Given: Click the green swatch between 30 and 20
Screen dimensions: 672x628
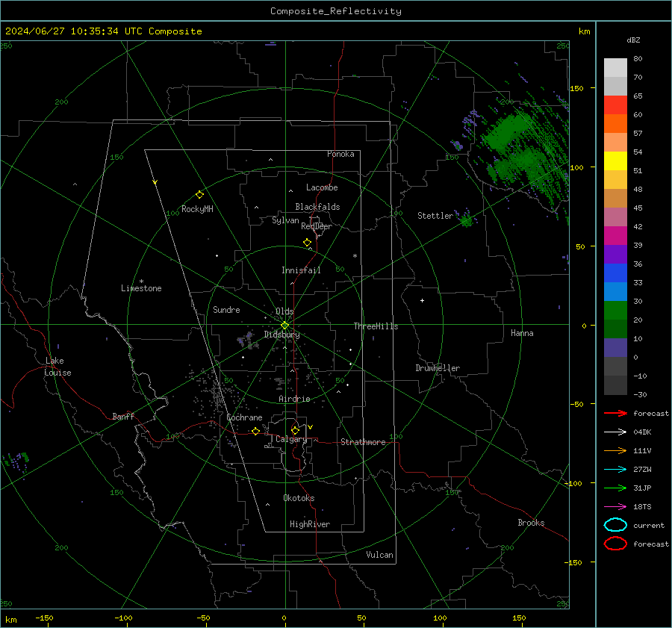Looking at the screenshot, I should click(615, 311).
